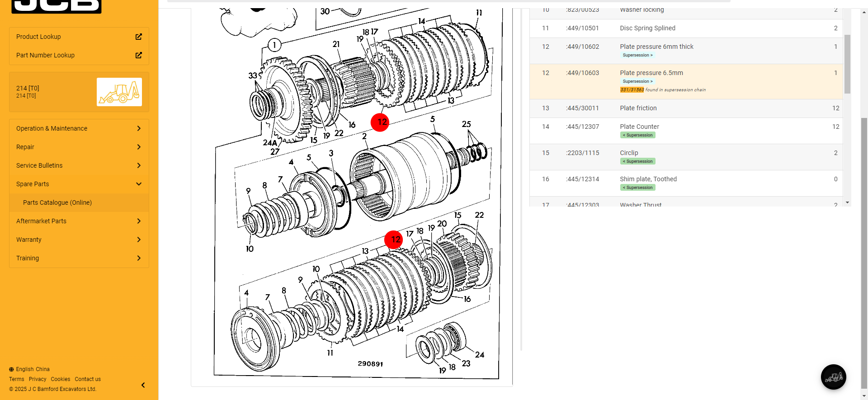Click external link icon beside Product Lookup
Image resolution: width=868 pixels, height=400 pixels.
click(139, 37)
